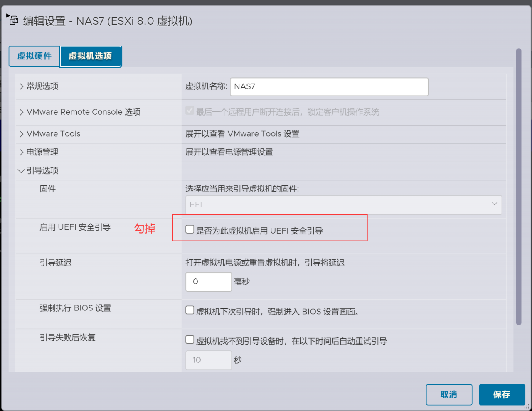
Task: Click the retry delay seconds field
Action: (x=208, y=360)
